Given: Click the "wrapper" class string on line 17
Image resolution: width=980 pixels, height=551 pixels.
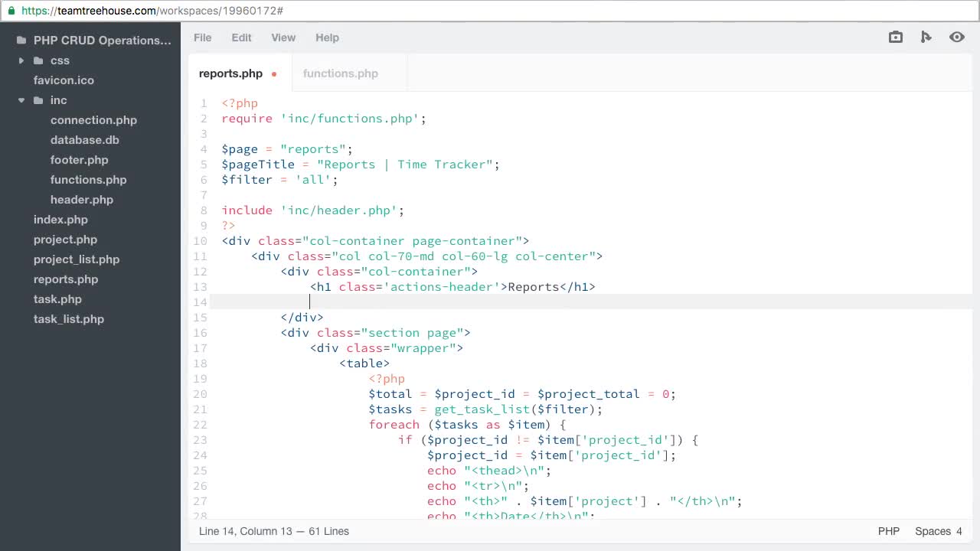Looking at the screenshot, I should pyautogui.click(x=423, y=348).
